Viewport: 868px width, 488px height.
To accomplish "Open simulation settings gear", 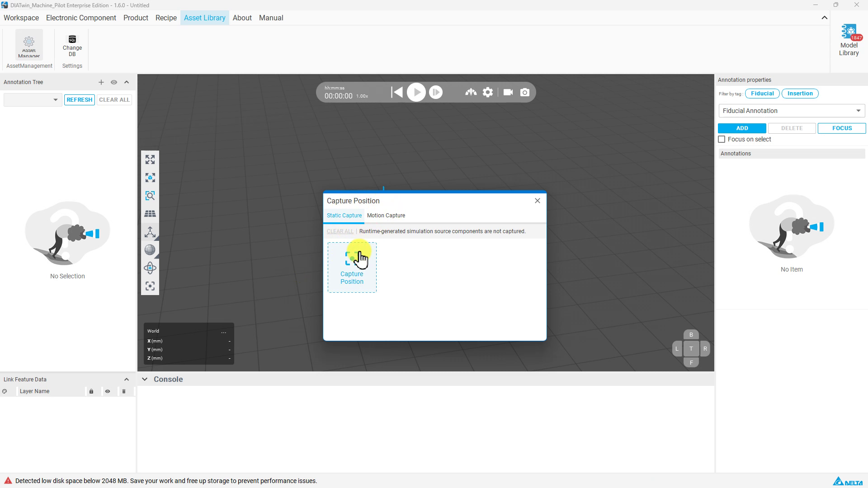I will point(488,93).
